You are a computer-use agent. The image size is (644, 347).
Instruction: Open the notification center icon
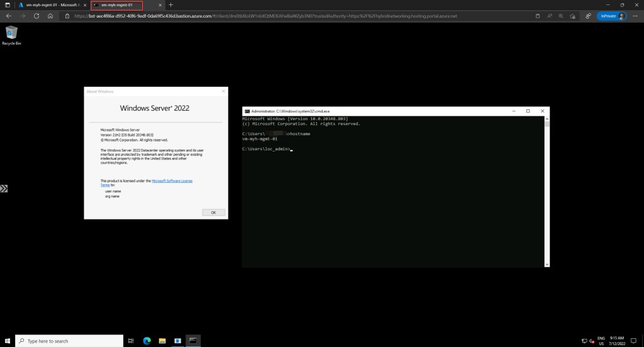coord(634,341)
